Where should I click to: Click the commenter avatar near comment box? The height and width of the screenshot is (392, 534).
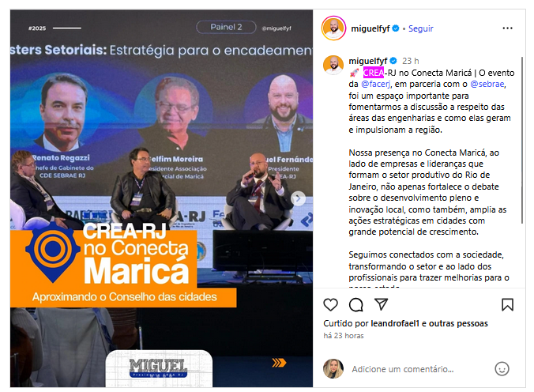tap(333, 369)
